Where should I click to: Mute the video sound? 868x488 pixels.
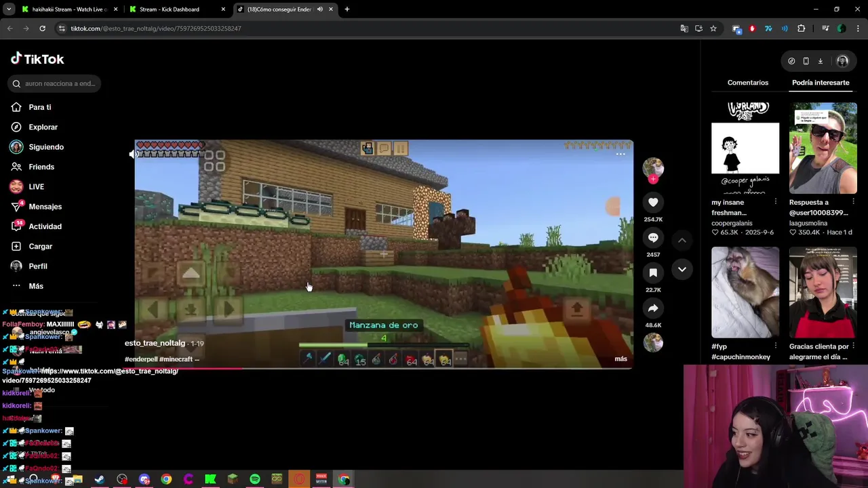click(134, 154)
